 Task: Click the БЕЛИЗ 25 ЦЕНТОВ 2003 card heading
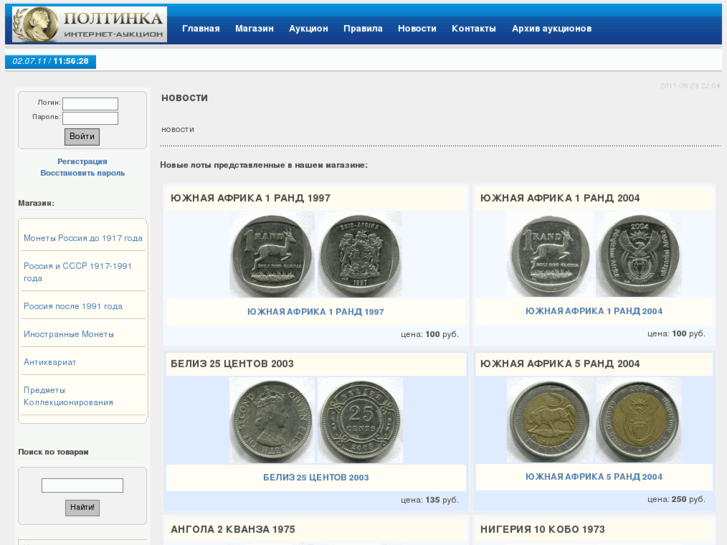[x=232, y=364]
